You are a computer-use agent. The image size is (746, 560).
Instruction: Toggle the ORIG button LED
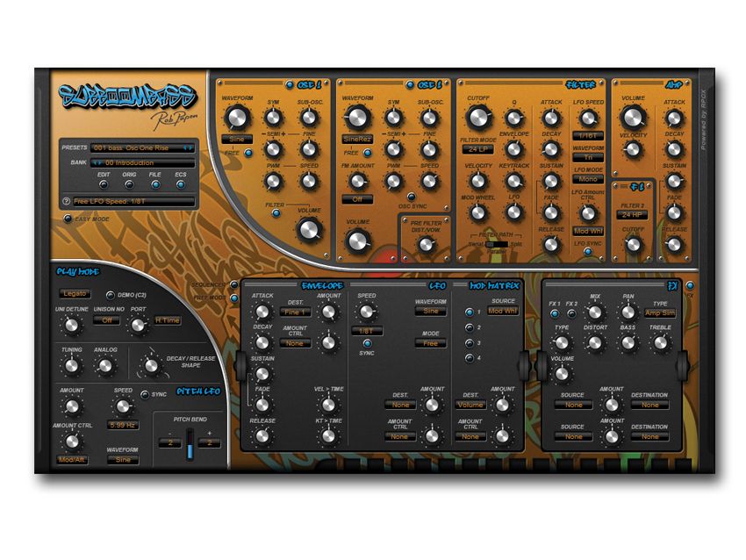[x=129, y=184]
